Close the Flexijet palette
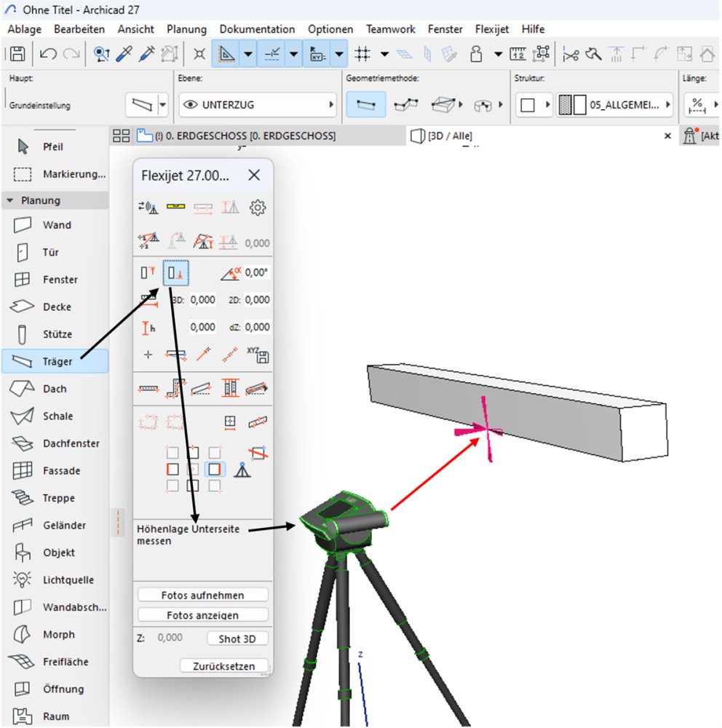This screenshot has height=728, width=722. click(254, 175)
